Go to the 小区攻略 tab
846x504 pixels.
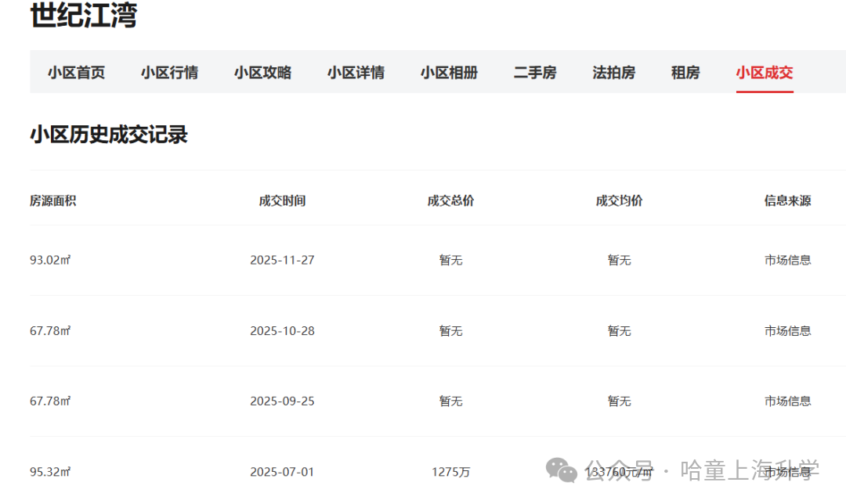pos(262,73)
